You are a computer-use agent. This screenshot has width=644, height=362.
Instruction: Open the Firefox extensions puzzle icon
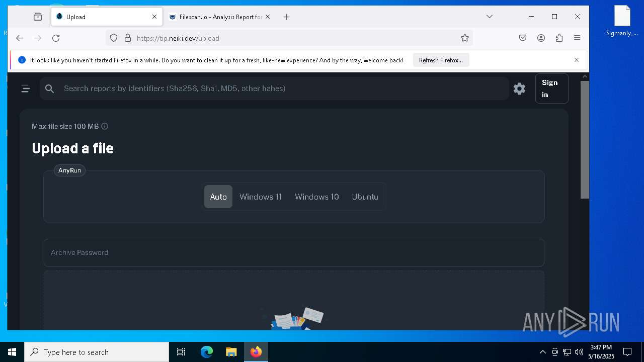(559, 38)
